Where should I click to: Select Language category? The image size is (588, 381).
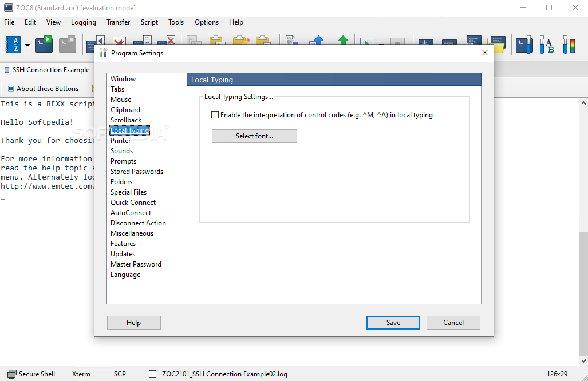tap(125, 275)
